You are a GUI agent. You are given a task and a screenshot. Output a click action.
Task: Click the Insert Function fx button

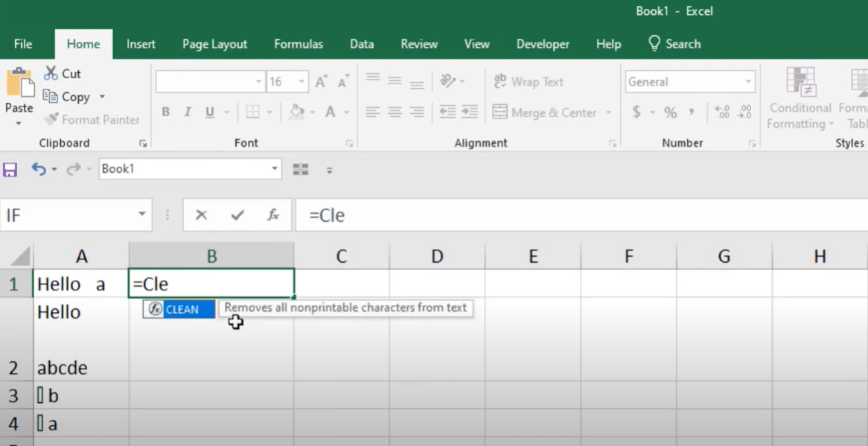click(273, 214)
